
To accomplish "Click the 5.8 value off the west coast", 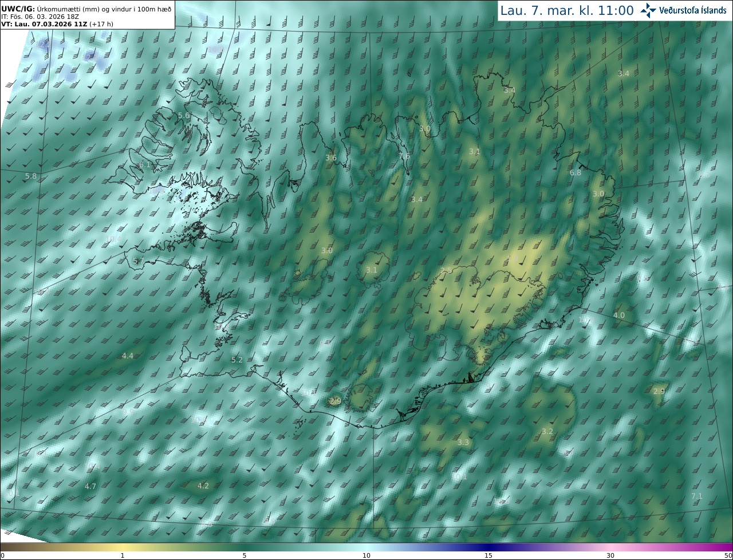I will 31,176.
